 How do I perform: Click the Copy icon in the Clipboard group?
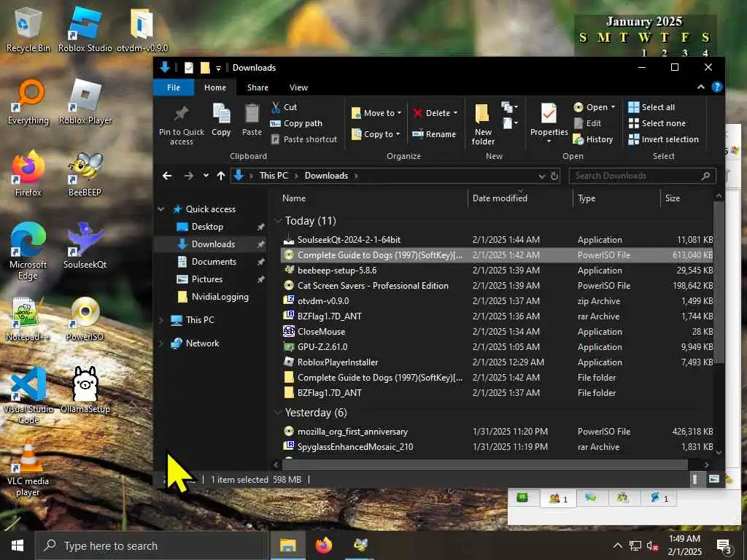point(221,120)
